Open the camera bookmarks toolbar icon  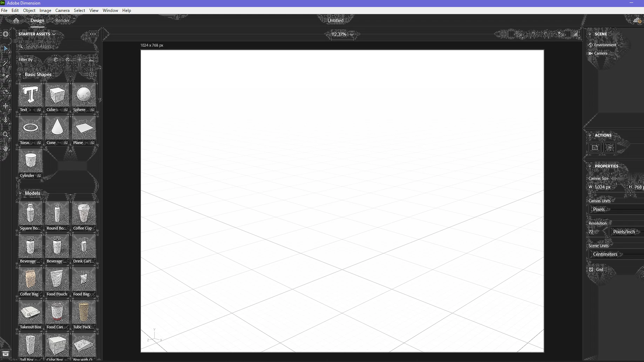518,34
